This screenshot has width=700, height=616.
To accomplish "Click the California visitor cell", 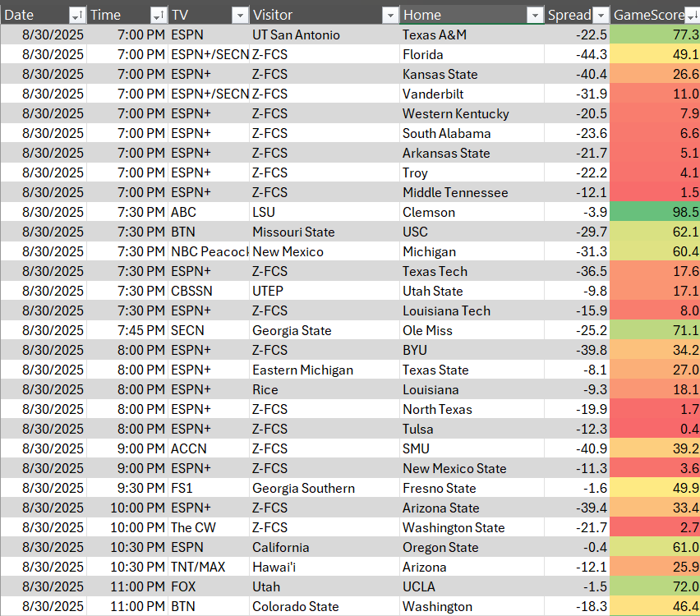I will (325, 547).
